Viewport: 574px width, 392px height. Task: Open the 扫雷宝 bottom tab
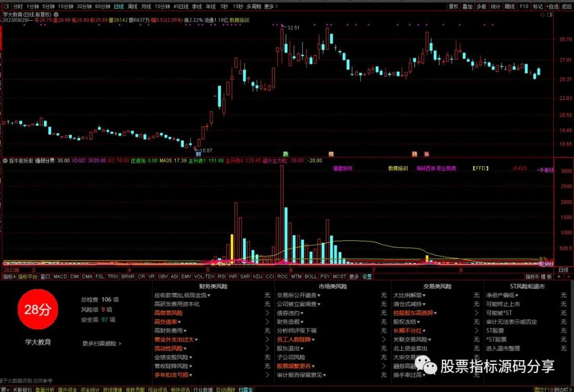(246, 390)
